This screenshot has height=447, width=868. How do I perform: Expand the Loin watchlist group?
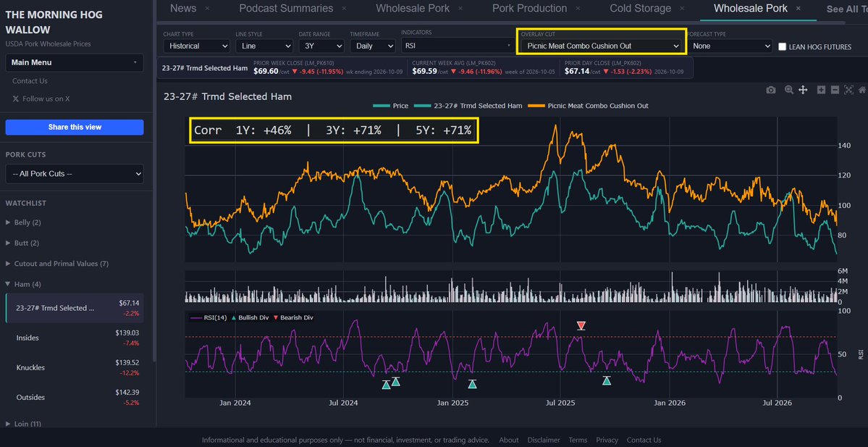pyautogui.click(x=23, y=424)
